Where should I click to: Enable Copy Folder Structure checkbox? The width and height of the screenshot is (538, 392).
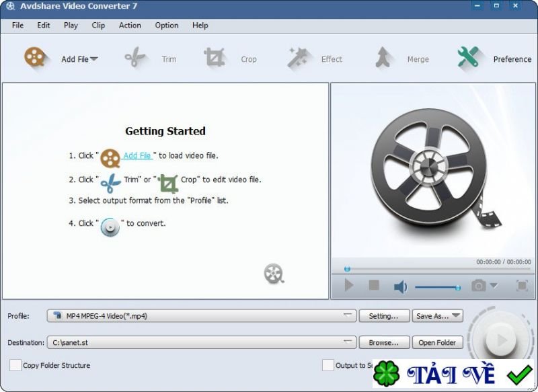point(15,365)
